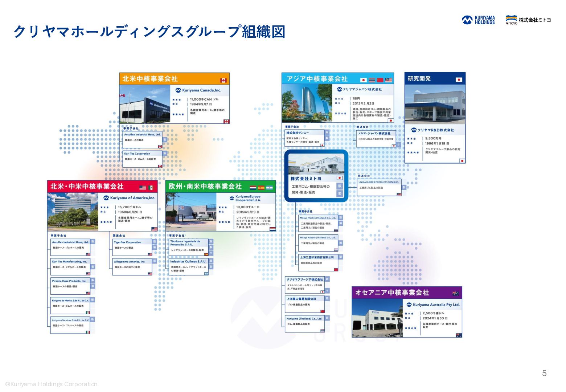Viewport: 566px width, 392px height.
Task: Click China flag in アジア中核事業会社 header
Action: pyautogui.click(x=380, y=80)
